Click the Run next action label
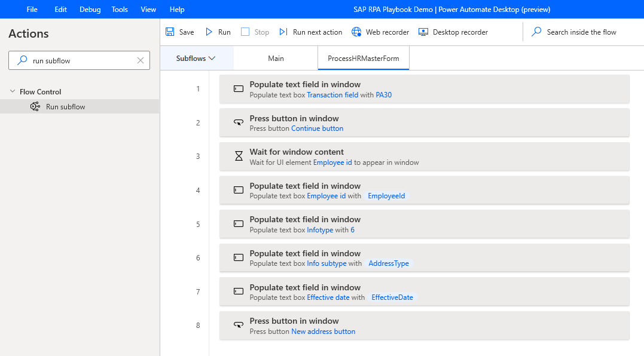This screenshot has height=356, width=644. click(318, 32)
